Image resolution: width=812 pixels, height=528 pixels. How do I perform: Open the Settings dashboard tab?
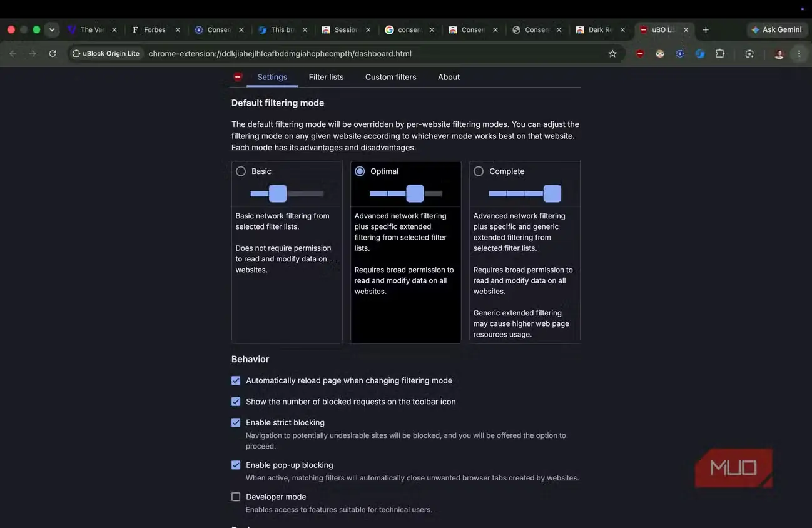tap(272, 77)
